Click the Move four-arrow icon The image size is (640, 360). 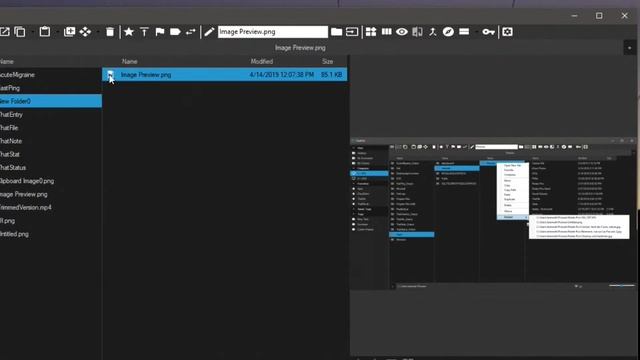(85, 32)
